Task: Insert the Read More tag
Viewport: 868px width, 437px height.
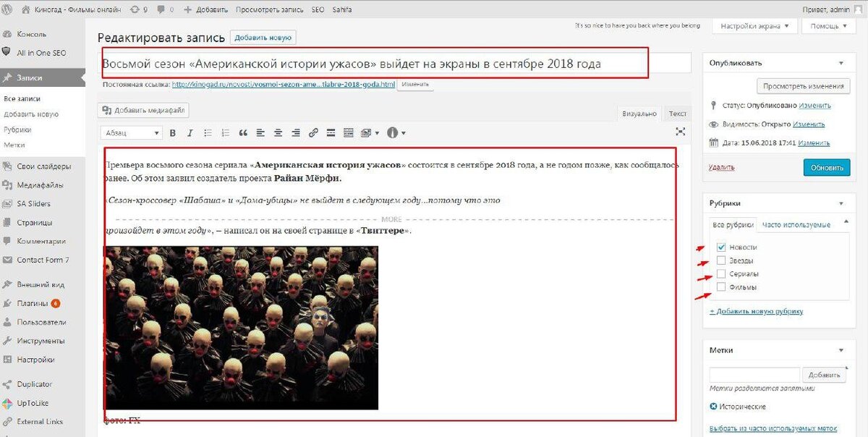Action: 331,133
